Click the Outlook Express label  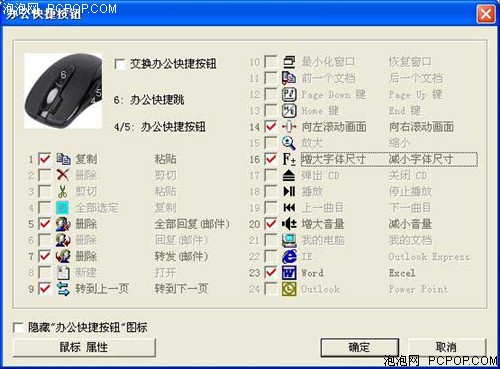(429, 256)
